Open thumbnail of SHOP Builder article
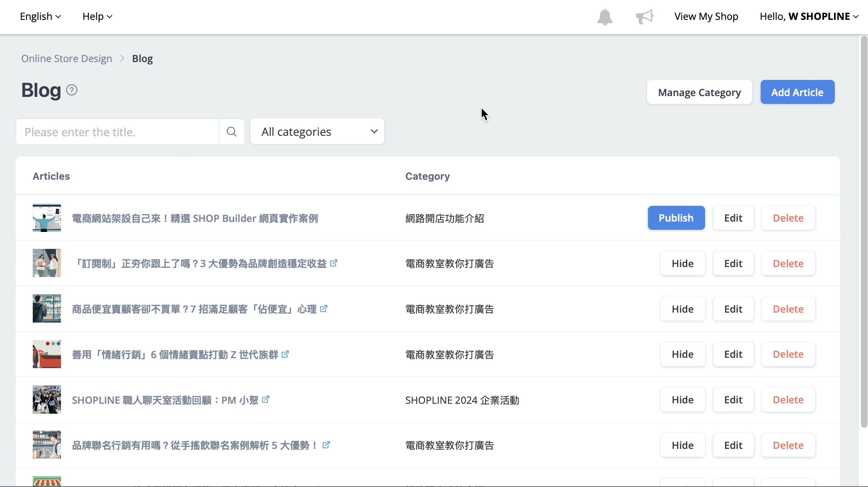This screenshot has width=868, height=487. pos(47,218)
